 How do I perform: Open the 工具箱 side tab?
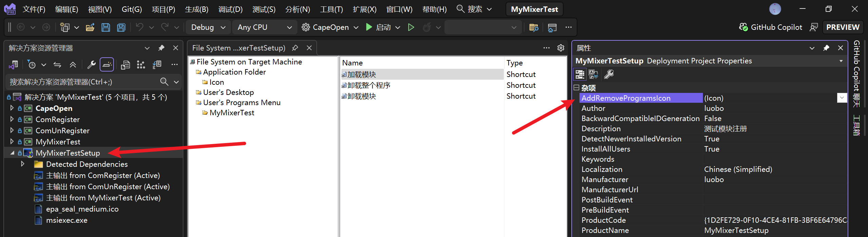click(857, 125)
